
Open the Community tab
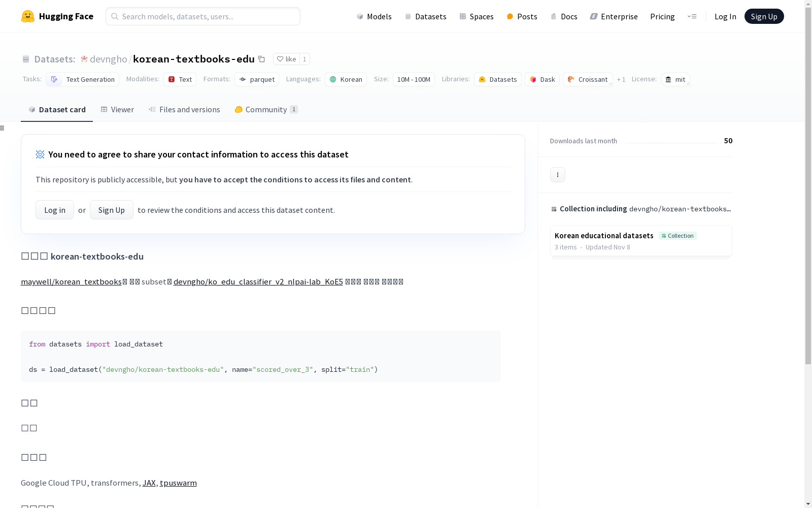[266, 110]
